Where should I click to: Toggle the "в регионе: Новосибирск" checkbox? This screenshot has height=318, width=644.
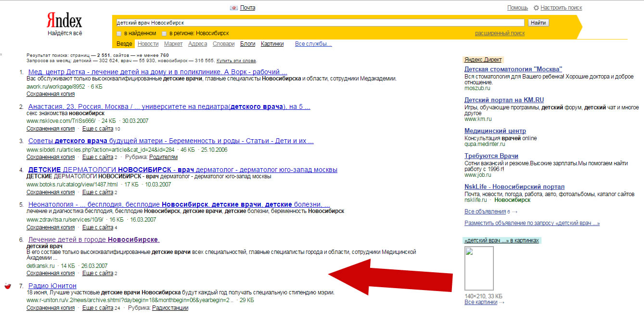[x=164, y=33]
